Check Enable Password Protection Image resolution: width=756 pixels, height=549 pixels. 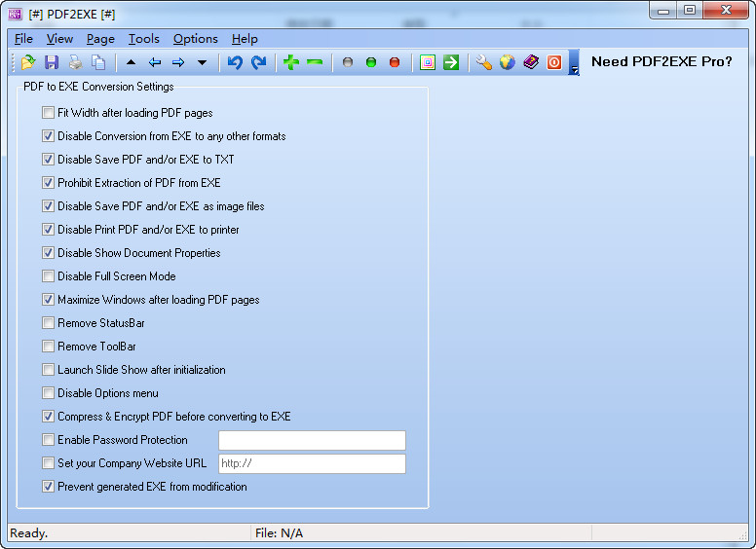click(48, 440)
